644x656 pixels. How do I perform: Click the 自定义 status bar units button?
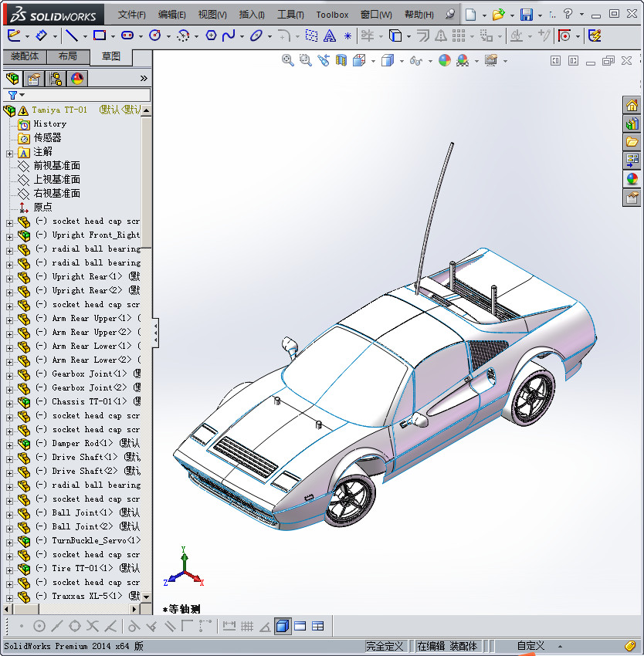coord(530,646)
